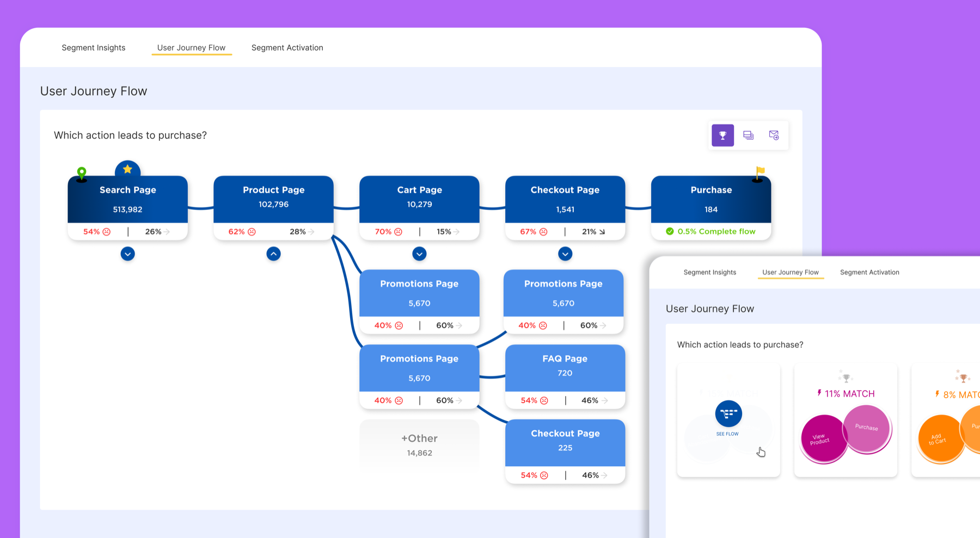Expand the chevron below Cart Page
Viewport: 980px width, 538px height.
point(419,254)
